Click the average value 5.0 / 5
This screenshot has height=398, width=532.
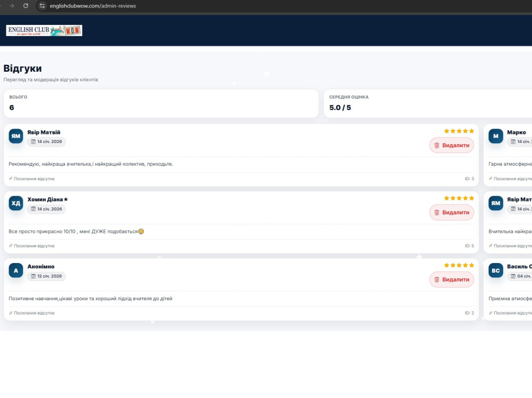[x=340, y=107]
